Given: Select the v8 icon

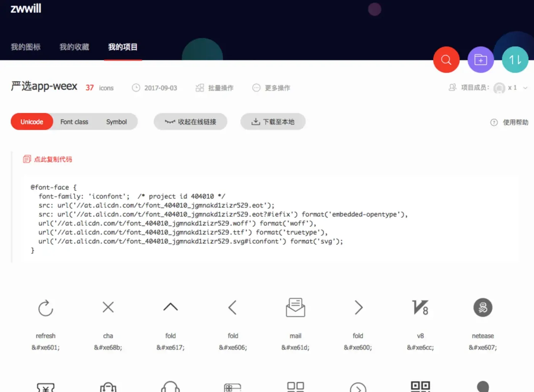Looking at the screenshot, I should coord(420,307).
